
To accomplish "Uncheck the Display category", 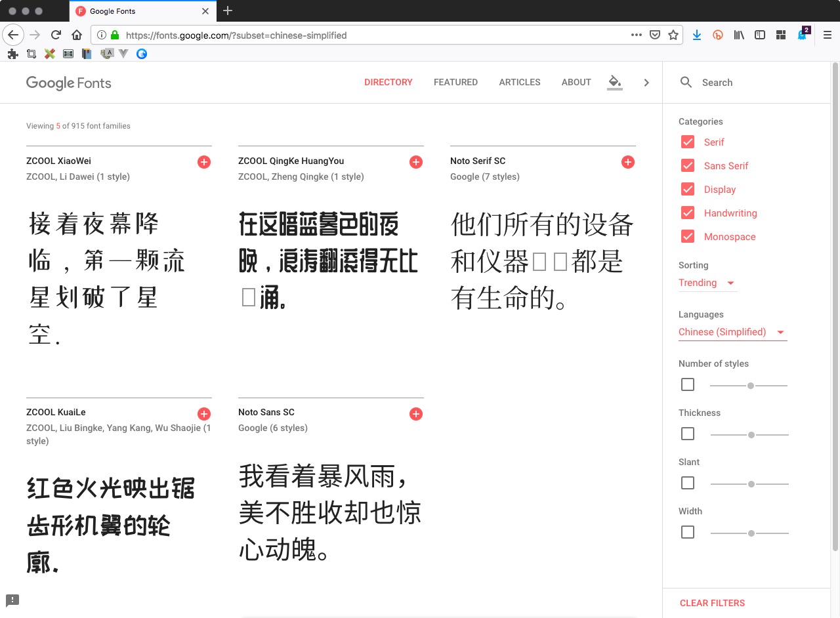I will [688, 190].
